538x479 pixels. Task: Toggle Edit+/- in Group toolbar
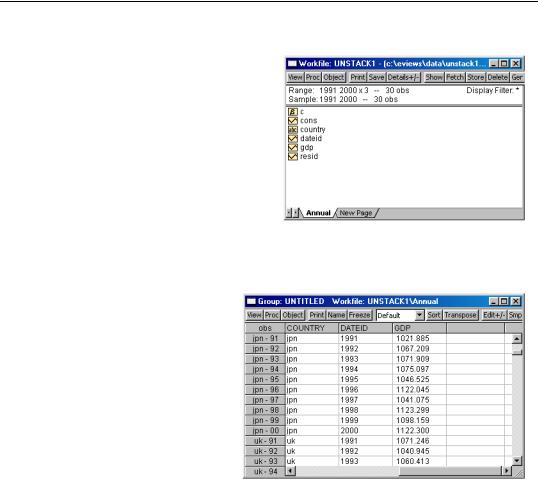point(494,315)
